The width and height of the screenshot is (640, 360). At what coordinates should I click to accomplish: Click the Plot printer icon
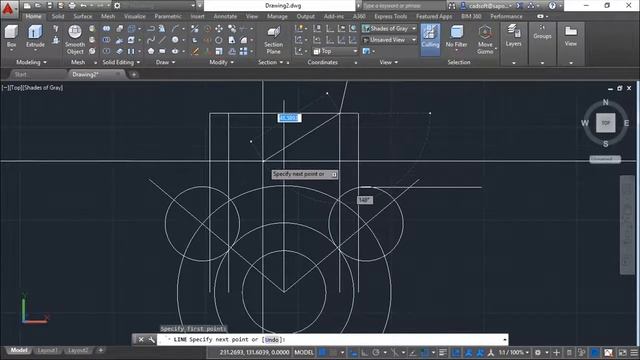(x=72, y=5)
